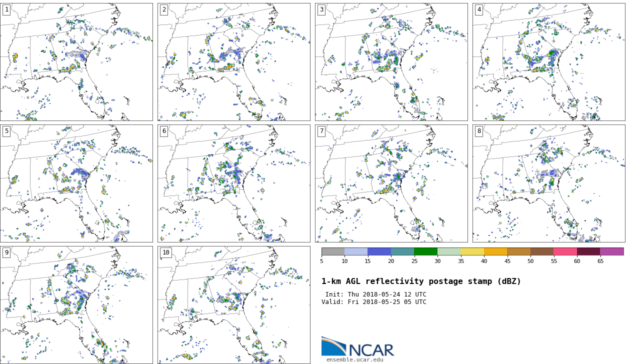Viewport: 630px width, 364px height.
Task: Click the number label '1' on first panel
Action: (x=6, y=9)
